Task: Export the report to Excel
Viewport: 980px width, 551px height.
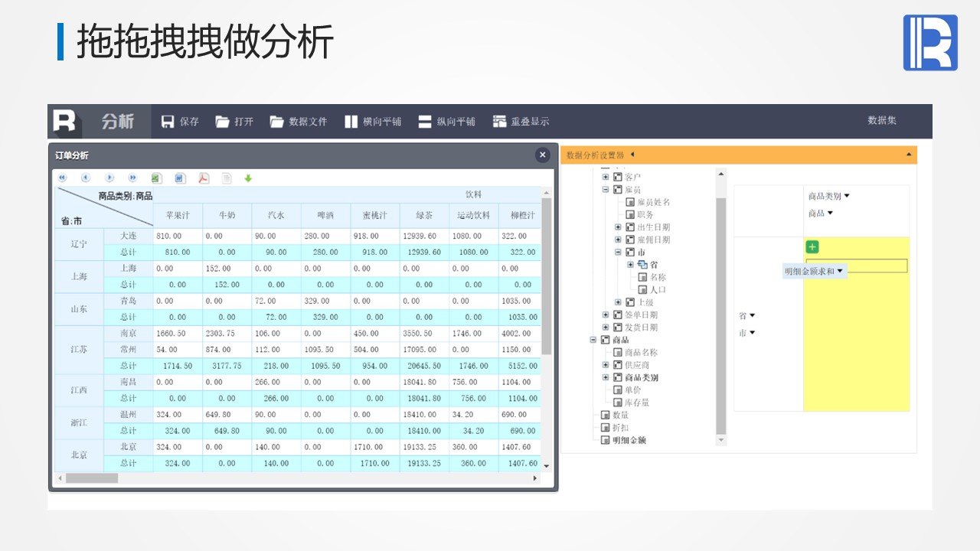Action: [156, 178]
